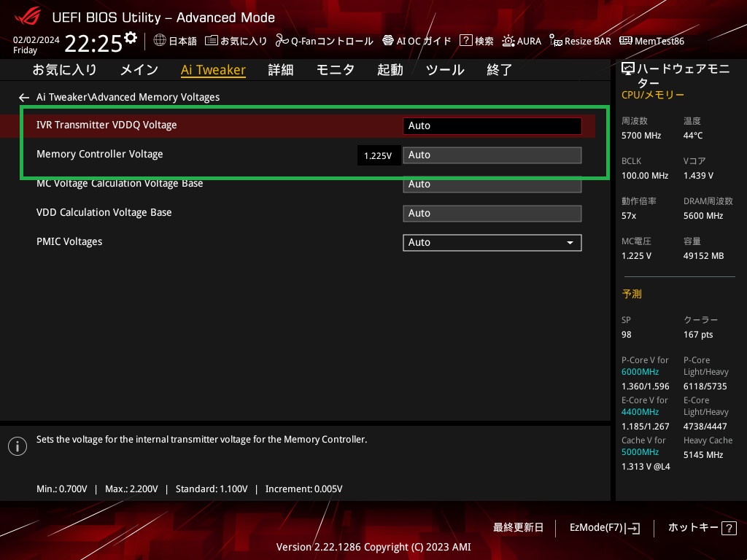
Task: Select the Ai Tweaker tab
Action: [213, 70]
